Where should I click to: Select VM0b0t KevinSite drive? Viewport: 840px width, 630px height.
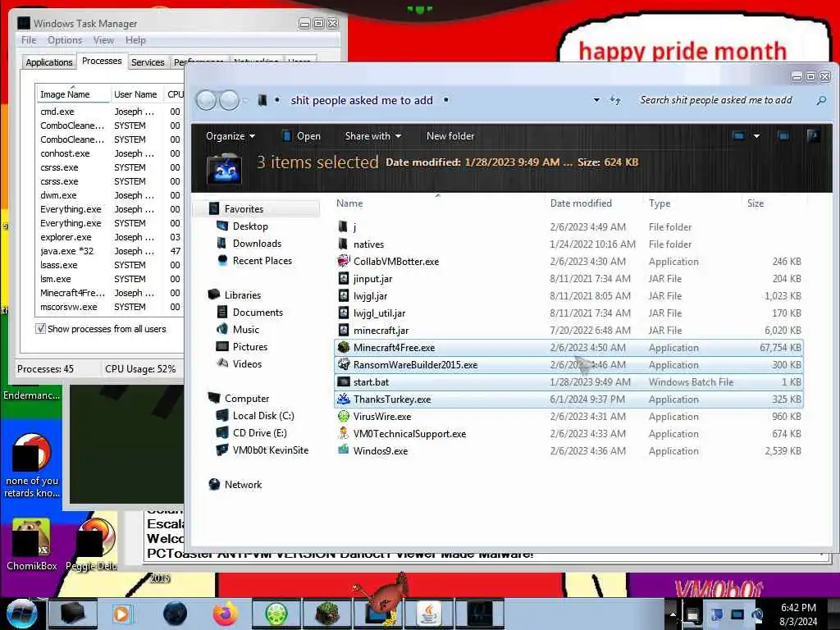point(271,450)
